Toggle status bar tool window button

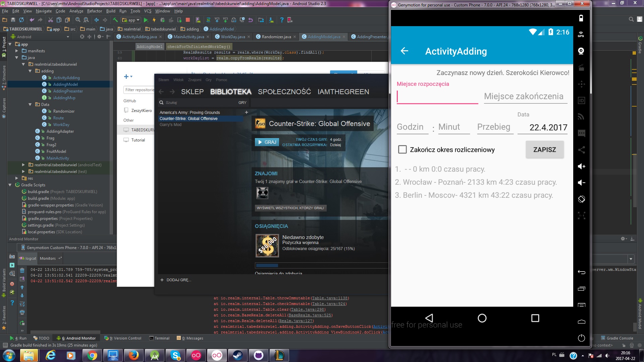(x=5, y=345)
